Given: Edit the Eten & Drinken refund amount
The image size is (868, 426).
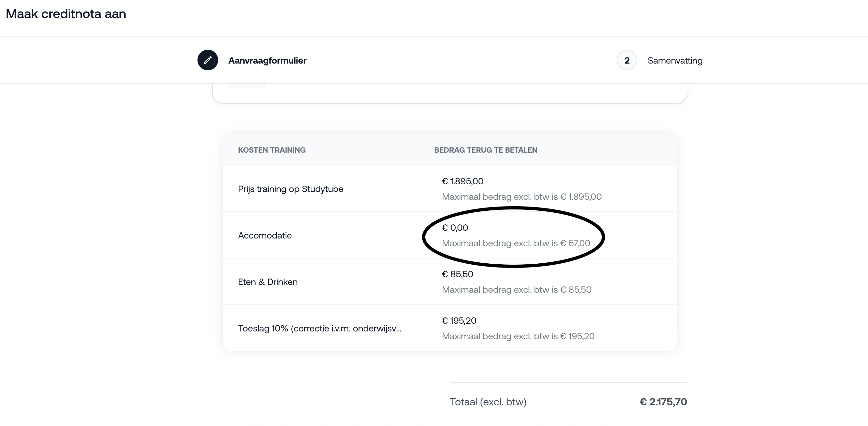Looking at the screenshot, I should pos(457,274).
